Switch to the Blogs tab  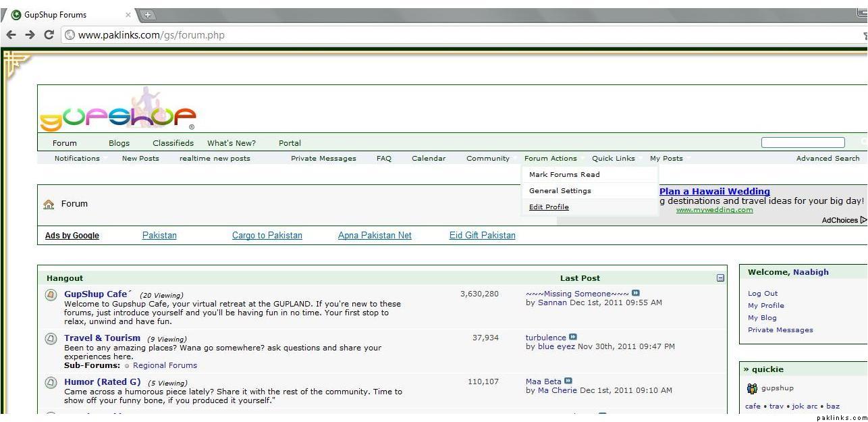(119, 143)
